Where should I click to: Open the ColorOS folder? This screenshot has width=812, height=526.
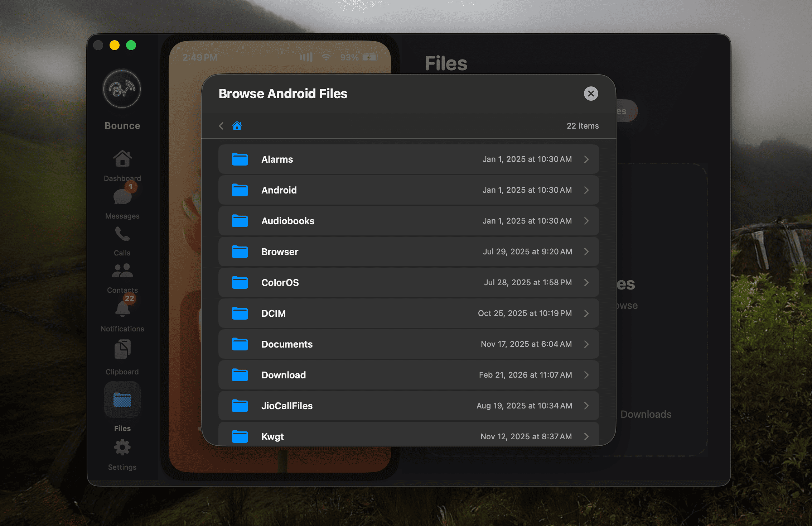click(x=408, y=282)
